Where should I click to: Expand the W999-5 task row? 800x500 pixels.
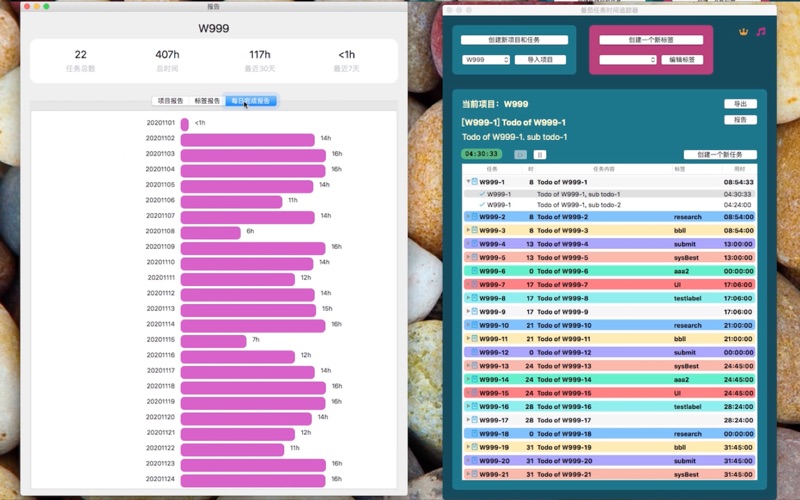coord(467,257)
